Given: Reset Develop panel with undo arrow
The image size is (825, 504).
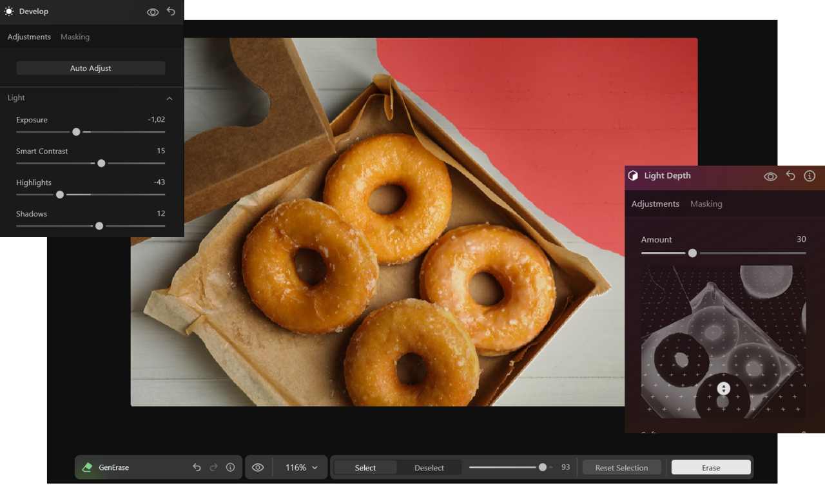Looking at the screenshot, I should pos(171,12).
